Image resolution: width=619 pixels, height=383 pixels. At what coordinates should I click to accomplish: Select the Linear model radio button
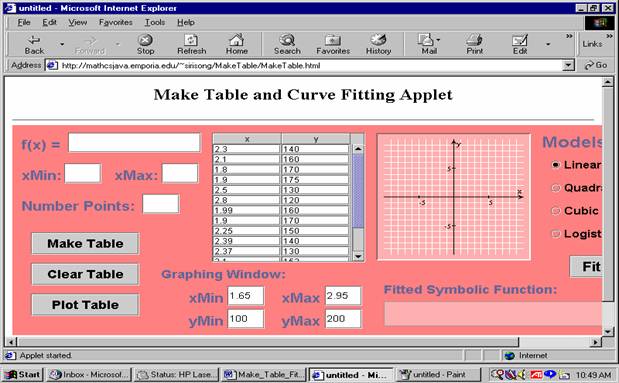click(x=556, y=165)
